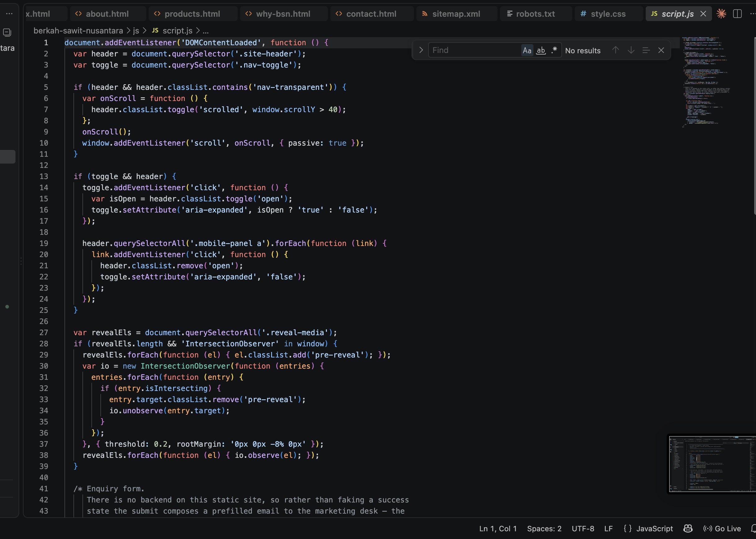
Task: Click the sidebar panel icon below ellipsis
Action: pyautogui.click(x=7, y=32)
